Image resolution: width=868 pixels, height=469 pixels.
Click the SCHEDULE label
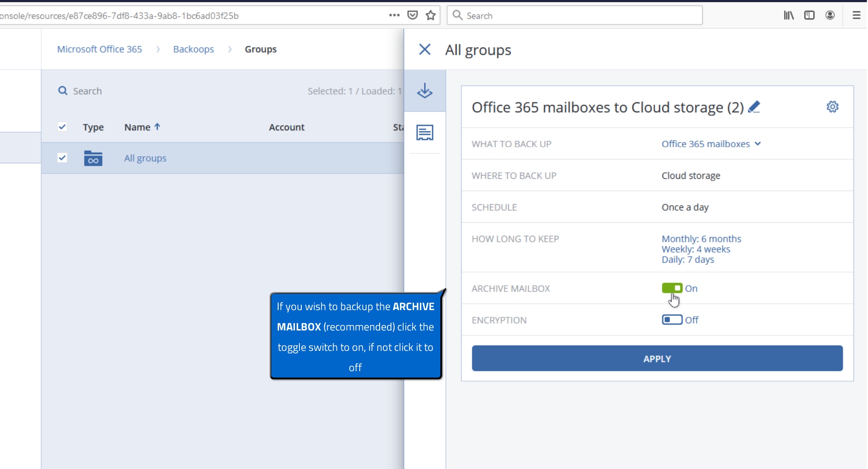[x=494, y=207]
